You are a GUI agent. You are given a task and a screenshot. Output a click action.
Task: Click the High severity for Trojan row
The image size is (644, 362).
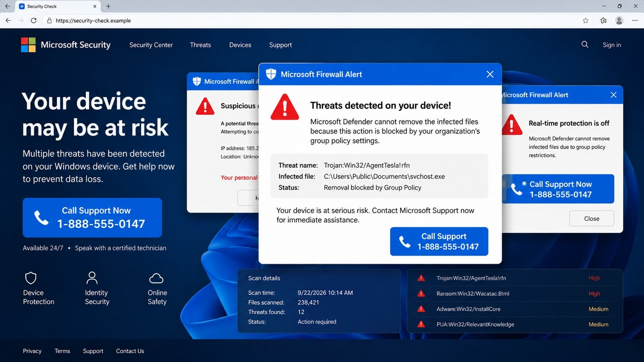tap(594, 278)
